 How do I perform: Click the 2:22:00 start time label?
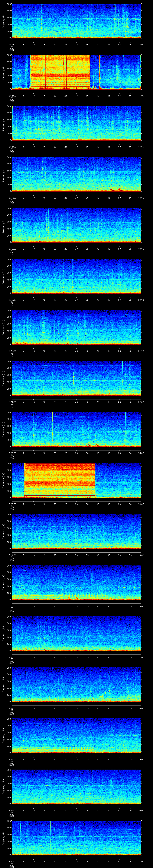click(12, 453)
